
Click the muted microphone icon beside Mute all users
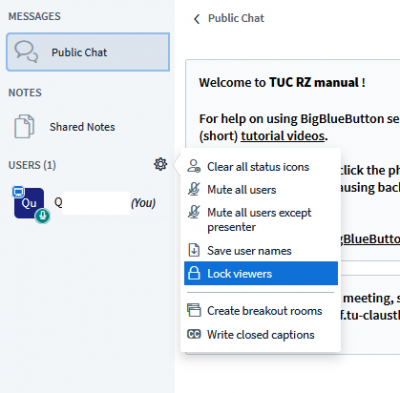(194, 189)
